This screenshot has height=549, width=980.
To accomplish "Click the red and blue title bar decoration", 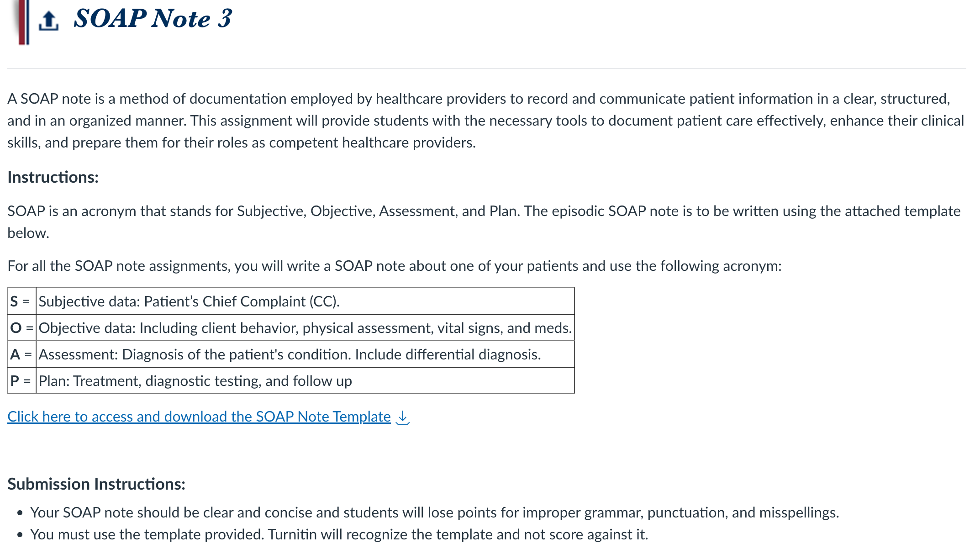I will pyautogui.click(x=24, y=22).
